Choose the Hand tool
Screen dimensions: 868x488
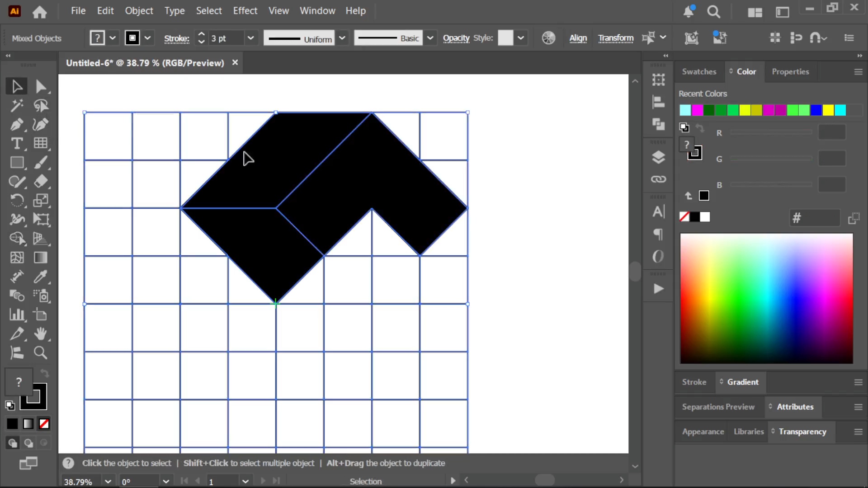pyautogui.click(x=41, y=334)
